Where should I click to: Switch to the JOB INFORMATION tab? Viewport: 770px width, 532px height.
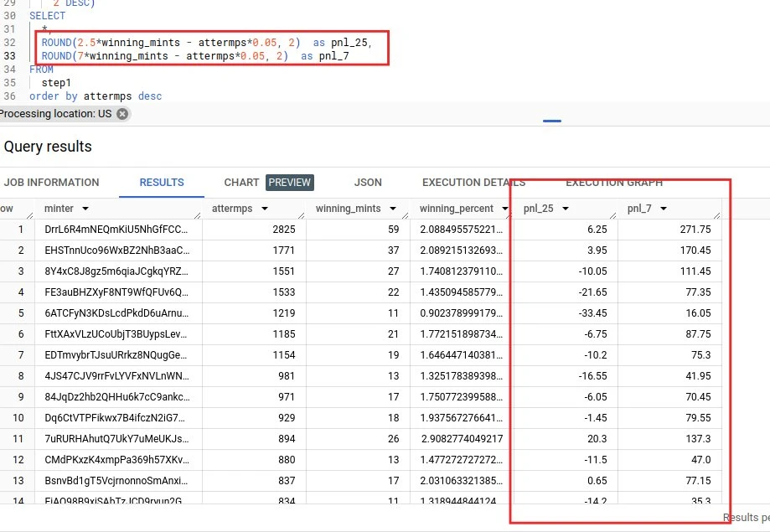(x=51, y=182)
